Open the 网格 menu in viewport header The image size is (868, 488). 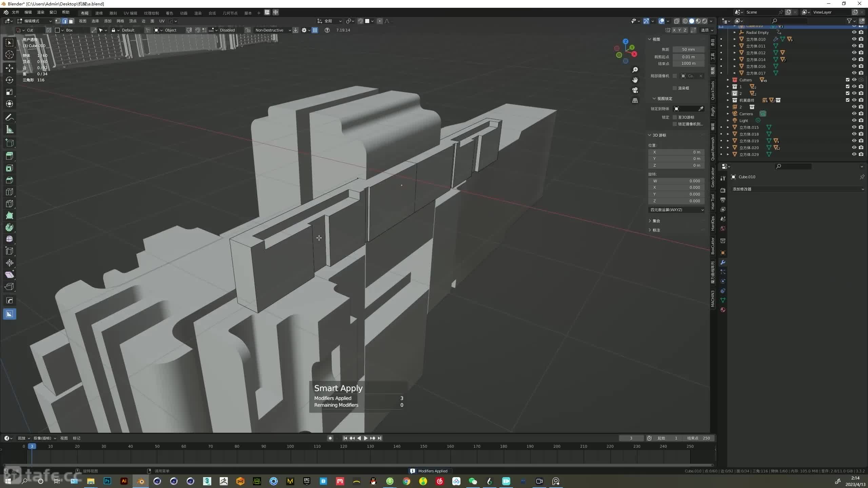120,21
